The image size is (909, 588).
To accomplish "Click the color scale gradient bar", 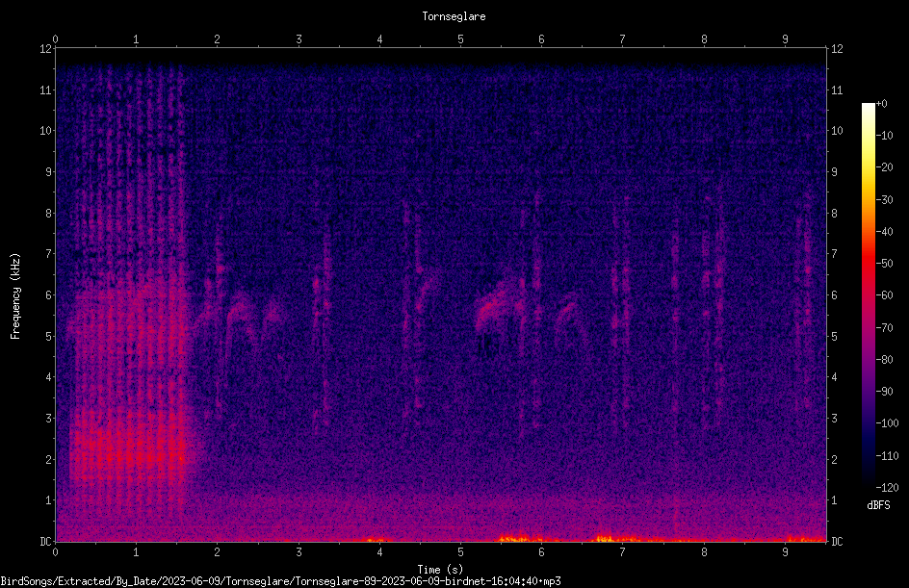I will 868,295.
